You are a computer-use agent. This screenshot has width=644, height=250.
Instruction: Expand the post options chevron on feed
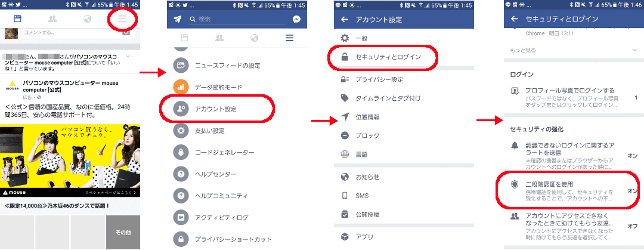(x=128, y=56)
